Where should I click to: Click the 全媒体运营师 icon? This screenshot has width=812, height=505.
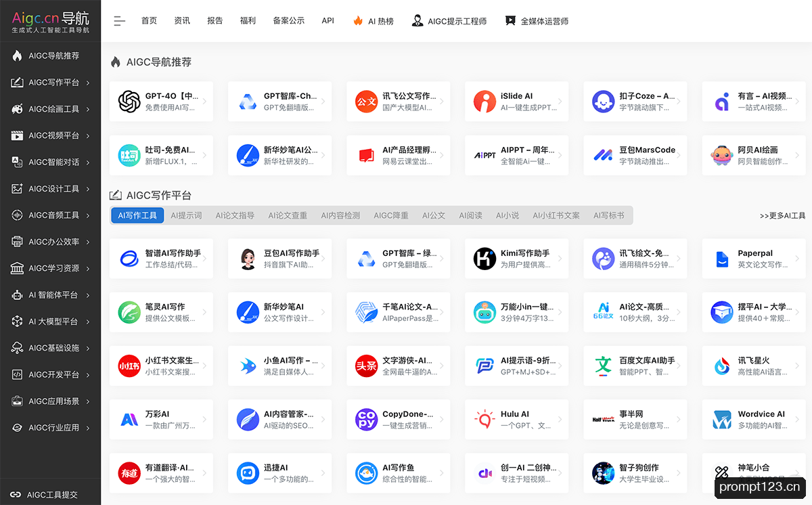click(x=510, y=21)
